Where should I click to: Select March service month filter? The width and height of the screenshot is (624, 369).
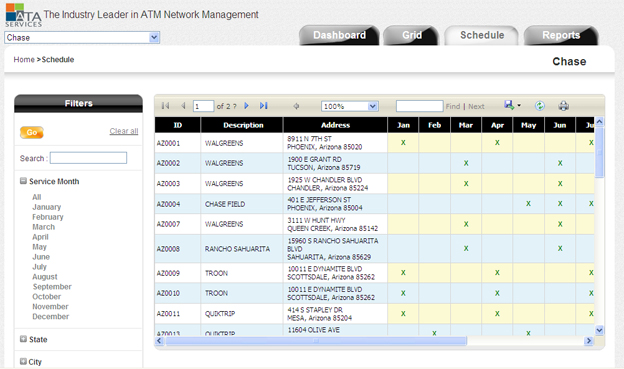tap(43, 227)
